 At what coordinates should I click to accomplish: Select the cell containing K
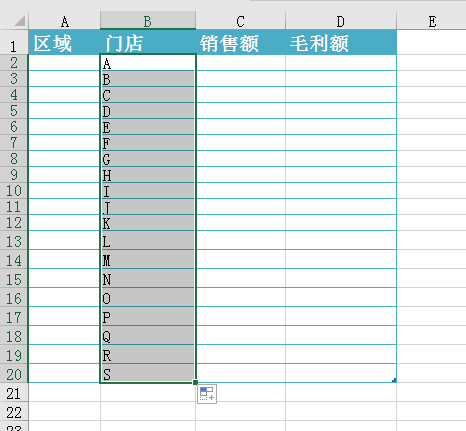[148, 223]
